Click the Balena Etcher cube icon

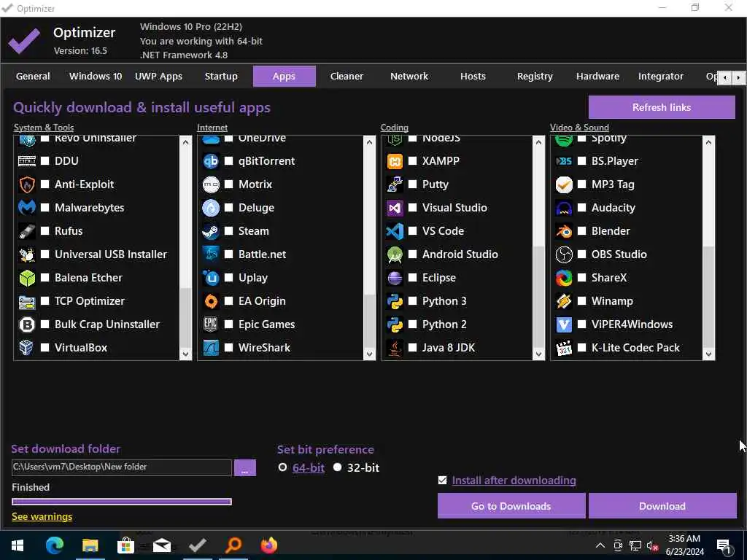coord(27,278)
